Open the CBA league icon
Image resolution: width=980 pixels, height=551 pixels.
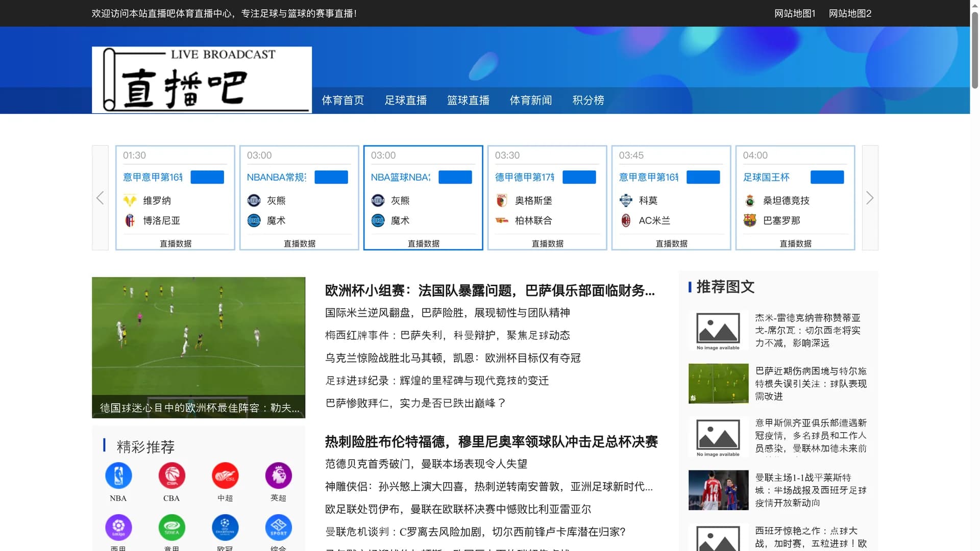tap(171, 475)
